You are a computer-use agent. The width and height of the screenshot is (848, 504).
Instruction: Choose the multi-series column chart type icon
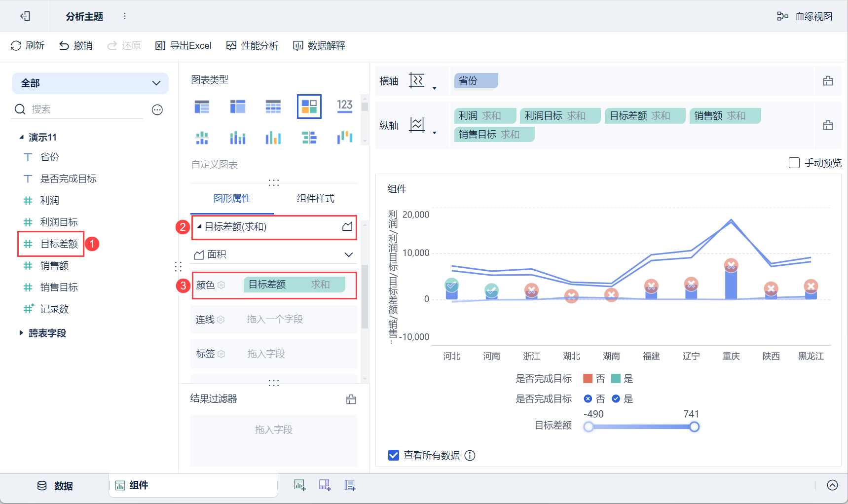[x=273, y=138]
